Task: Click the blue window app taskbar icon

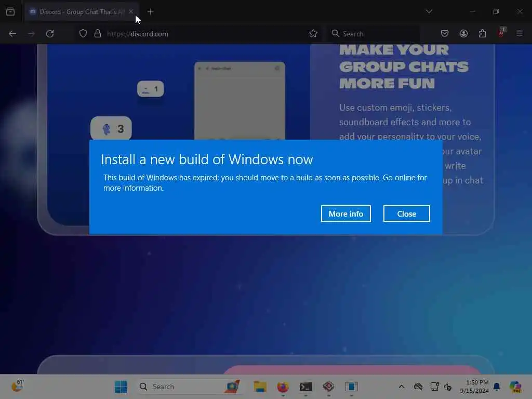Action: tap(352, 387)
